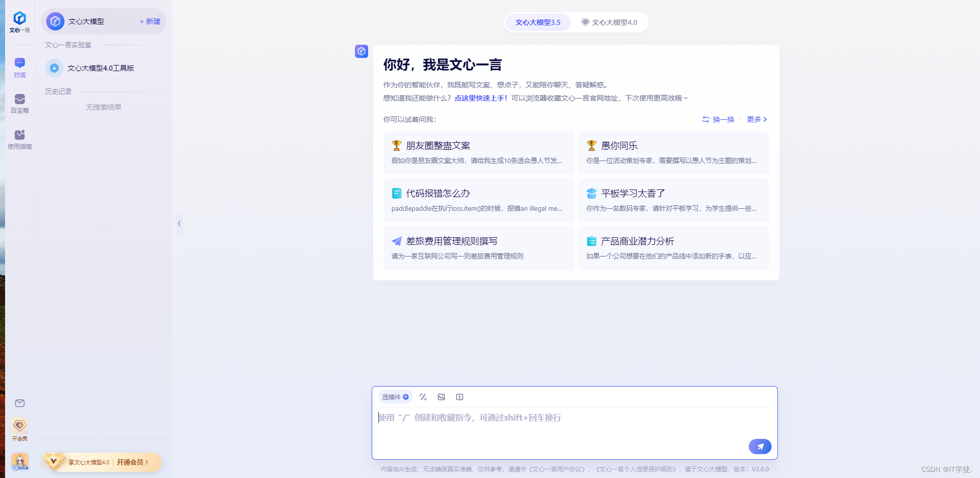This screenshot has height=478, width=980.
Task: Click the paper plane icon of 差旅费用管理规则撰写
Action: [x=397, y=241]
